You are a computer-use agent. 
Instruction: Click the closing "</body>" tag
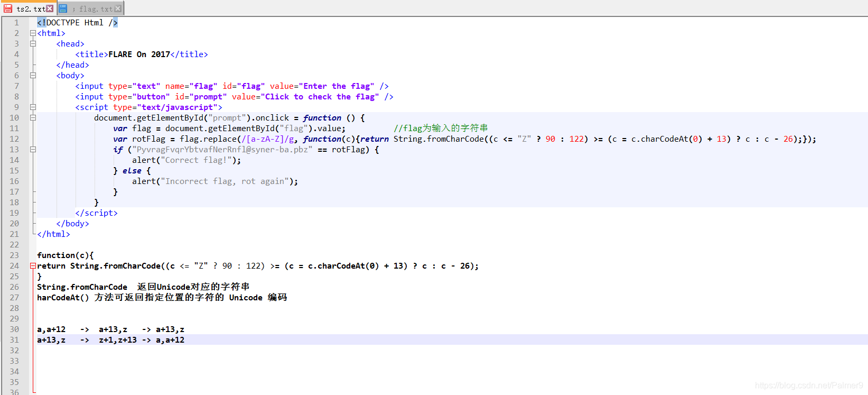click(72, 224)
